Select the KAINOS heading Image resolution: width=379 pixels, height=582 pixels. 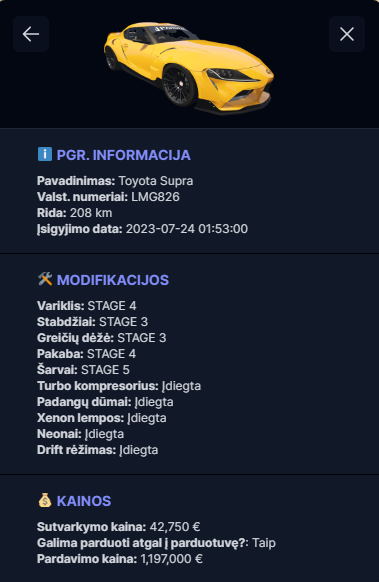[84, 501]
